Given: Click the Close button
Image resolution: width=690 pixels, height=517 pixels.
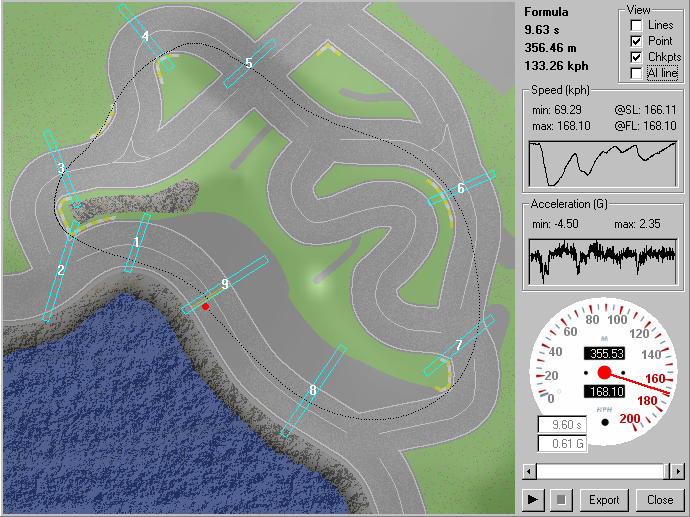Looking at the screenshot, I should point(660,499).
